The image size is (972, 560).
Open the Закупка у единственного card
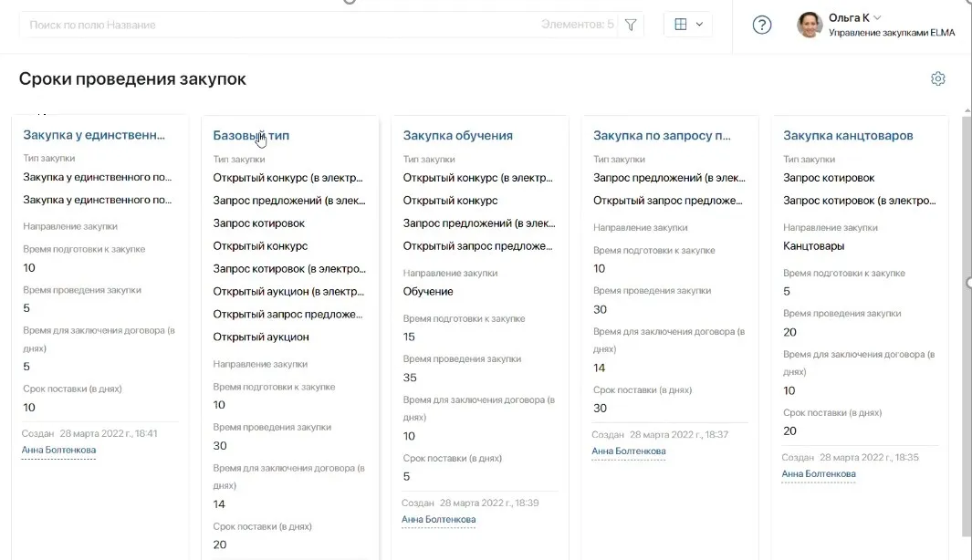click(93, 134)
